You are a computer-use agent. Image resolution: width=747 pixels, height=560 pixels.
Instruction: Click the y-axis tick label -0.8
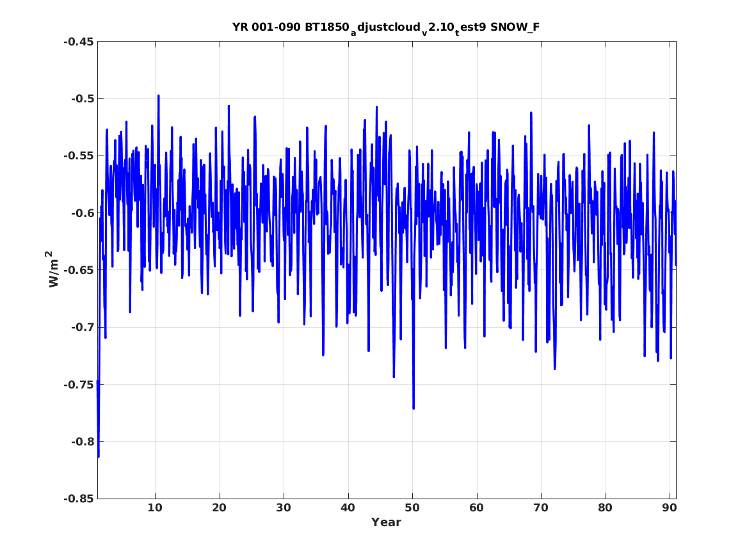(x=83, y=442)
